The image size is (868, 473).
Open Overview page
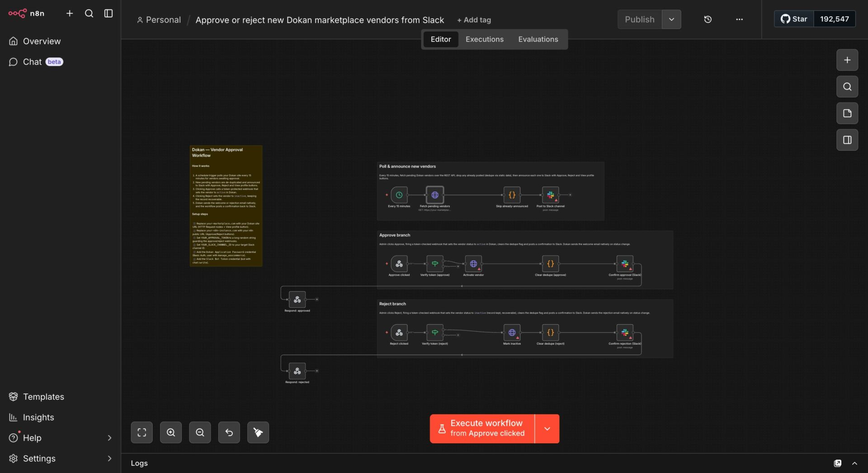pos(42,41)
